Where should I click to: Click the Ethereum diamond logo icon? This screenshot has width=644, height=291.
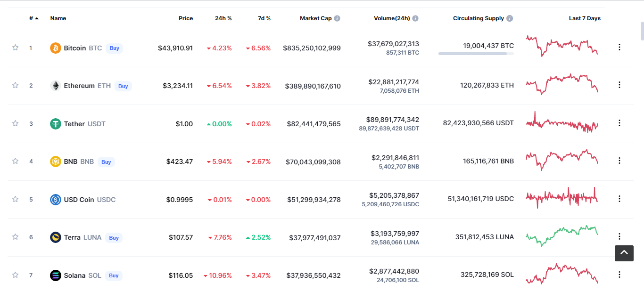tap(56, 86)
